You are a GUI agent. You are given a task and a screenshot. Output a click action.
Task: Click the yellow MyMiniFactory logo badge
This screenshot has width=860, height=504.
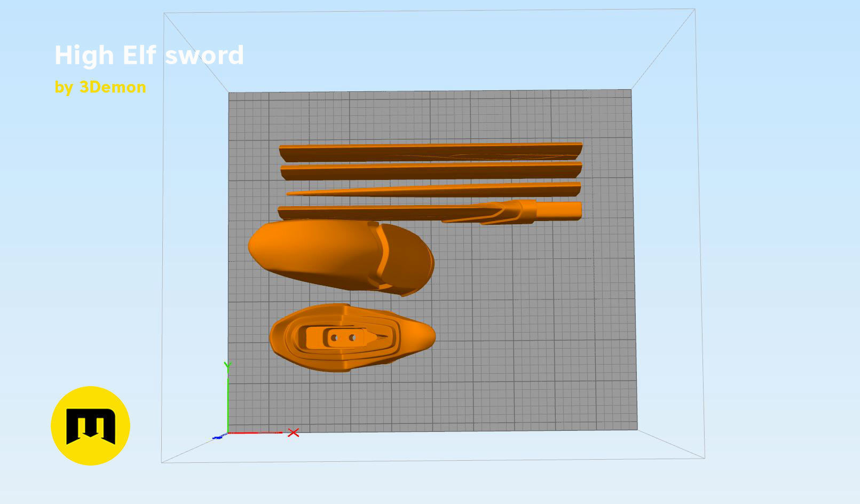pyautogui.click(x=90, y=426)
